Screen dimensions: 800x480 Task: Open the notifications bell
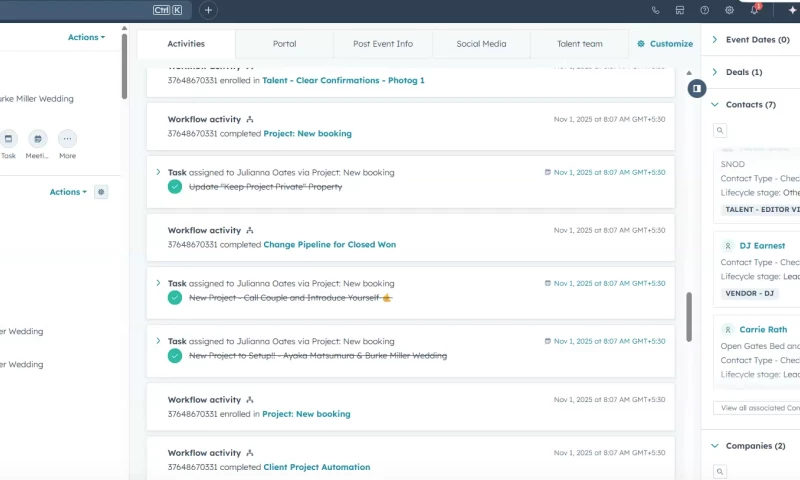(755, 10)
